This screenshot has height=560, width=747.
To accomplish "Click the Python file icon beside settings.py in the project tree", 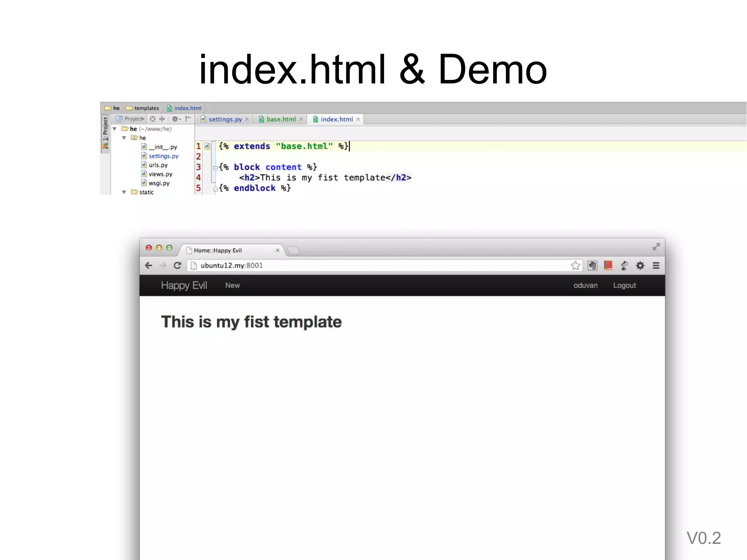I will pyautogui.click(x=144, y=156).
